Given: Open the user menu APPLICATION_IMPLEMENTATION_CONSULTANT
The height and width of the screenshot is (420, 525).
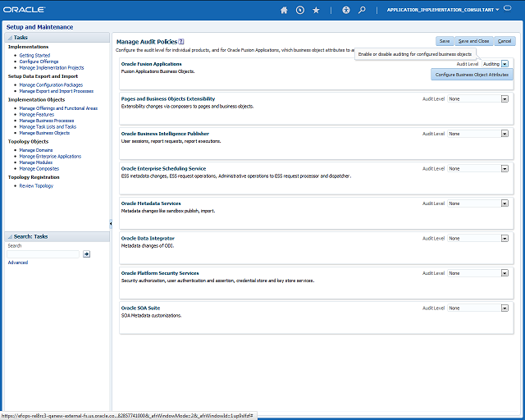Looking at the screenshot, I should (443, 10).
